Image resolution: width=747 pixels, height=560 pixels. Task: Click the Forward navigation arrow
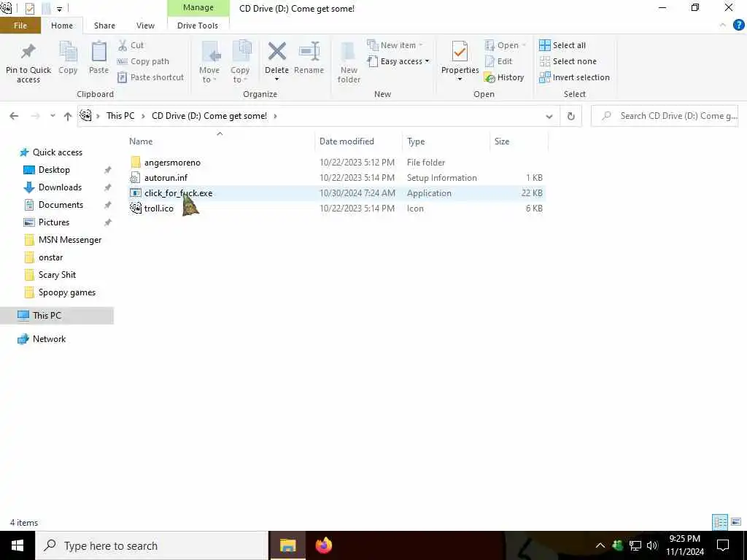(x=35, y=116)
